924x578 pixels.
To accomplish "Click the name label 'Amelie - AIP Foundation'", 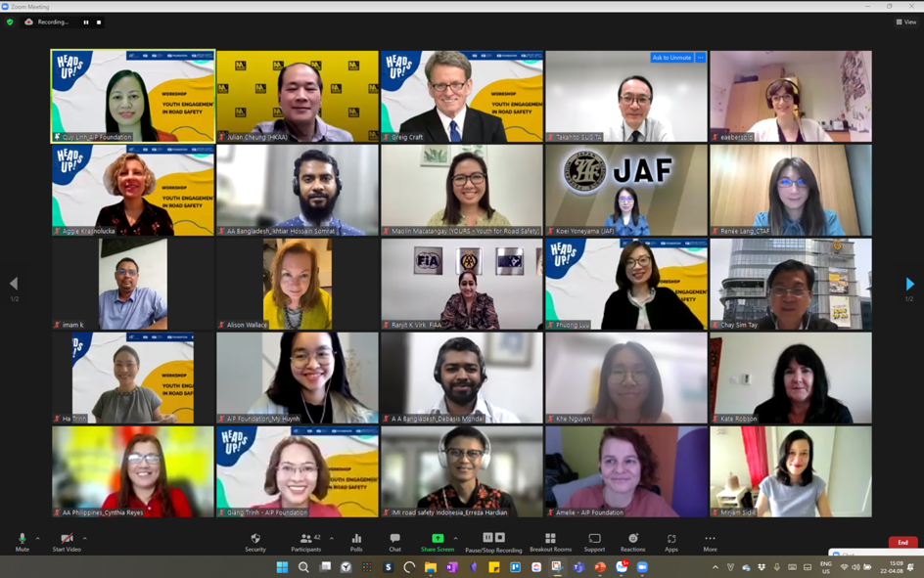I will click(589, 512).
